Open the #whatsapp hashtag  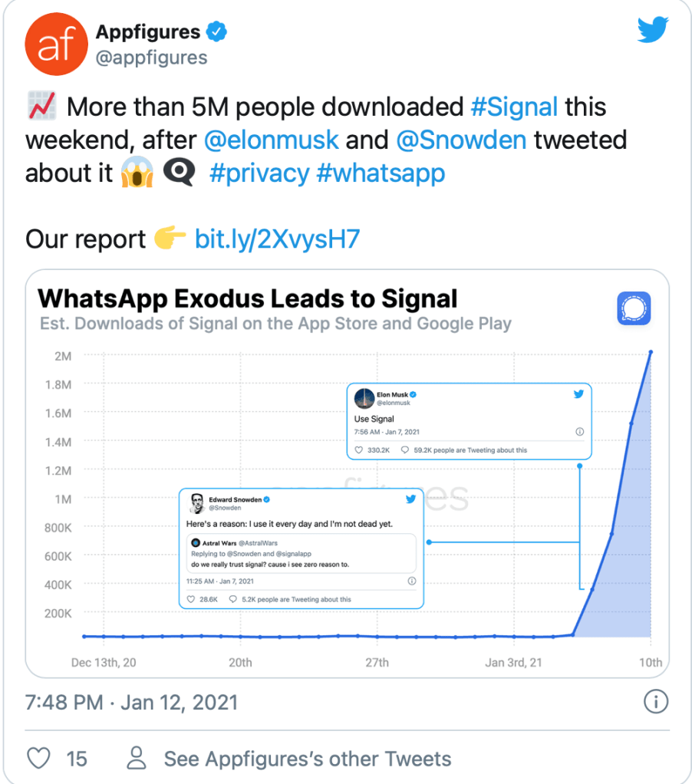pos(380,173)
